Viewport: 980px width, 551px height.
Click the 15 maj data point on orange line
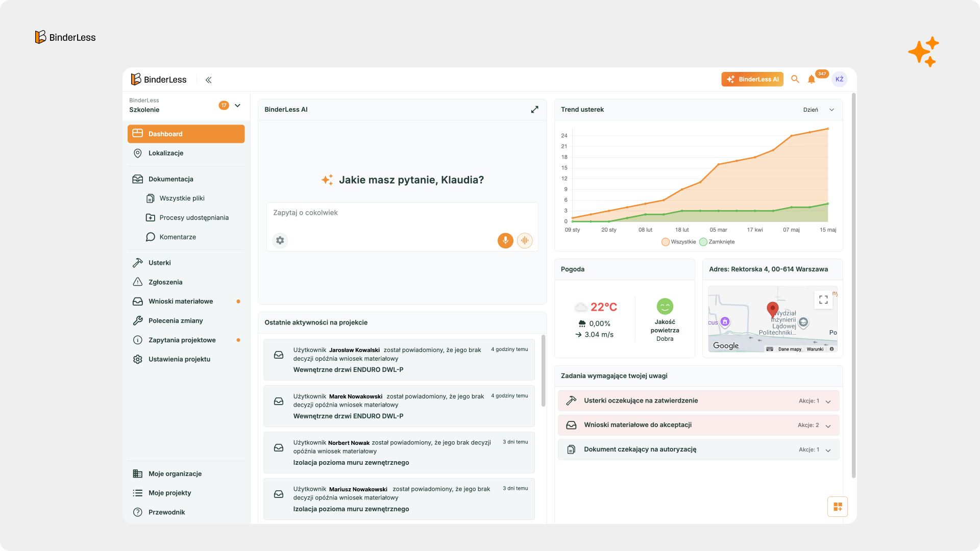(x=827, y=129)
